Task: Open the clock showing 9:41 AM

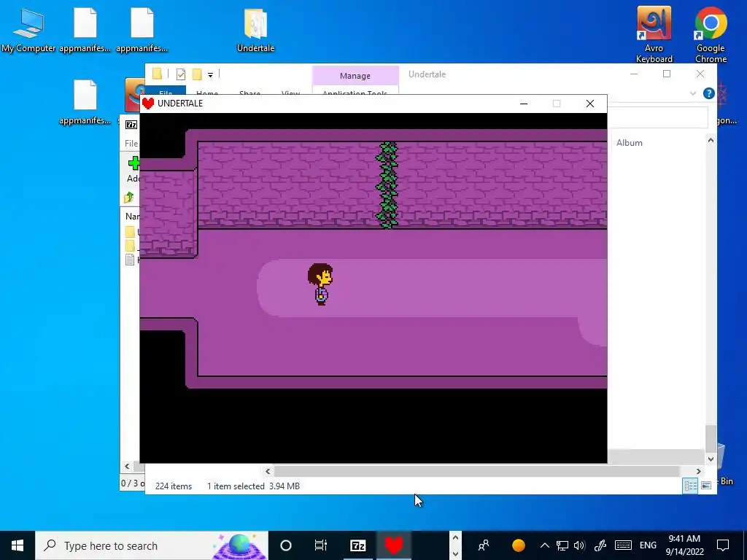Action: point(684,545)
